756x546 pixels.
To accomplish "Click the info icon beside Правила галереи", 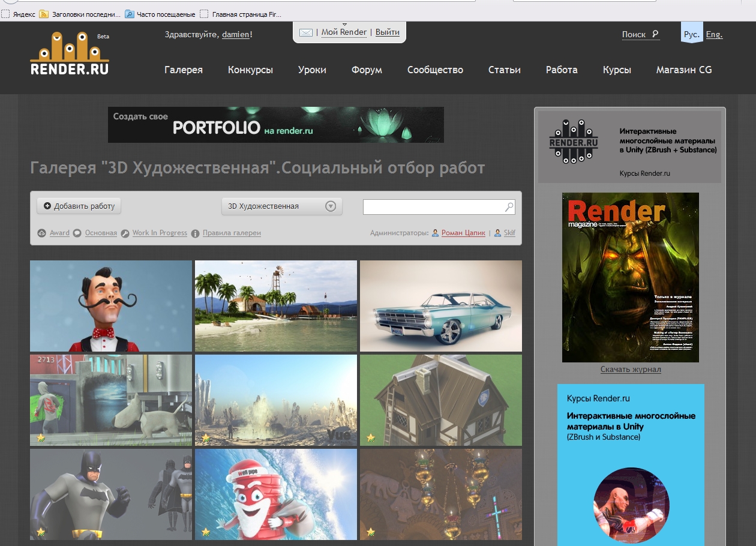I will 195,233.
